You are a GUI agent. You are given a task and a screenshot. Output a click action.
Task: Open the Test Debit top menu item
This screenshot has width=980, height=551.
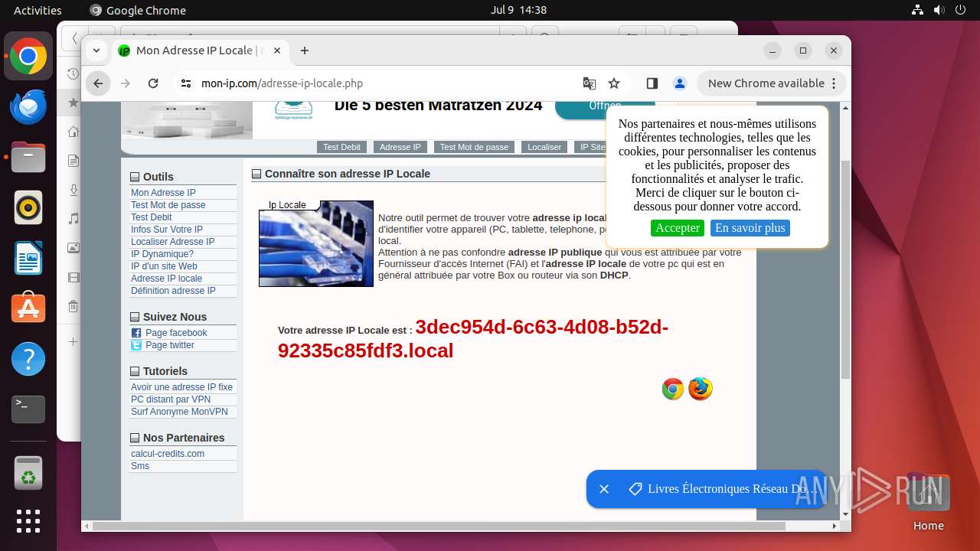coord(341,147)
